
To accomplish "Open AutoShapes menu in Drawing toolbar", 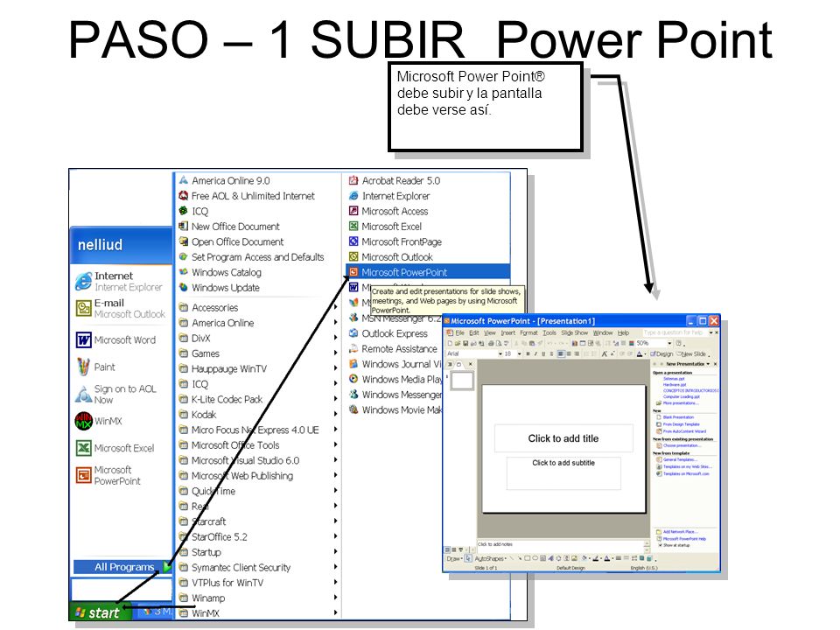I will 490,558.
